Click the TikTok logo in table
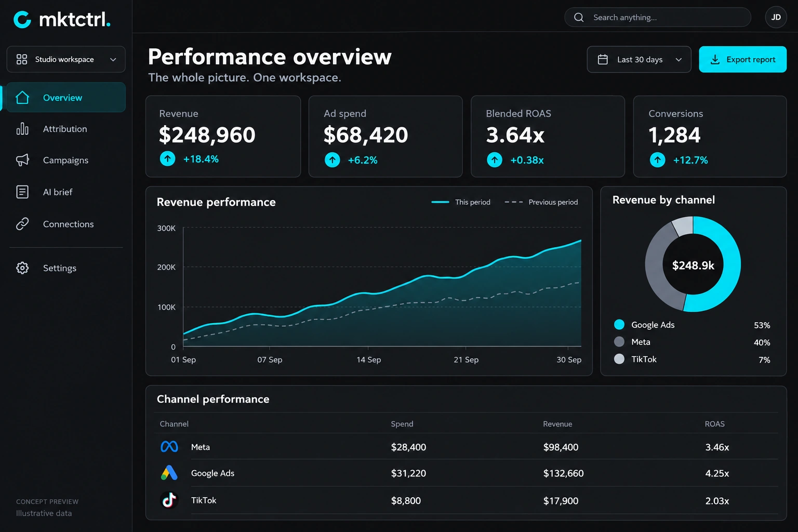Image resolution: width=798 pixels, height=532 pixels. tap(169, 500)
